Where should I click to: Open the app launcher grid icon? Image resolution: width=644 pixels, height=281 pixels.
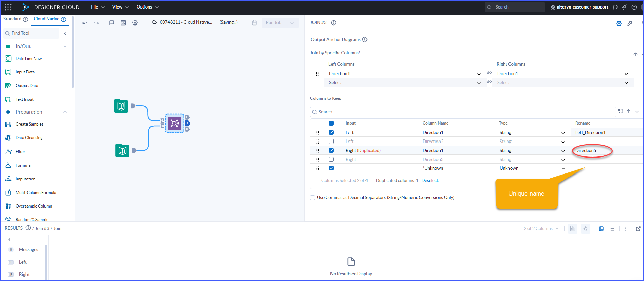(x=8, y=7)
